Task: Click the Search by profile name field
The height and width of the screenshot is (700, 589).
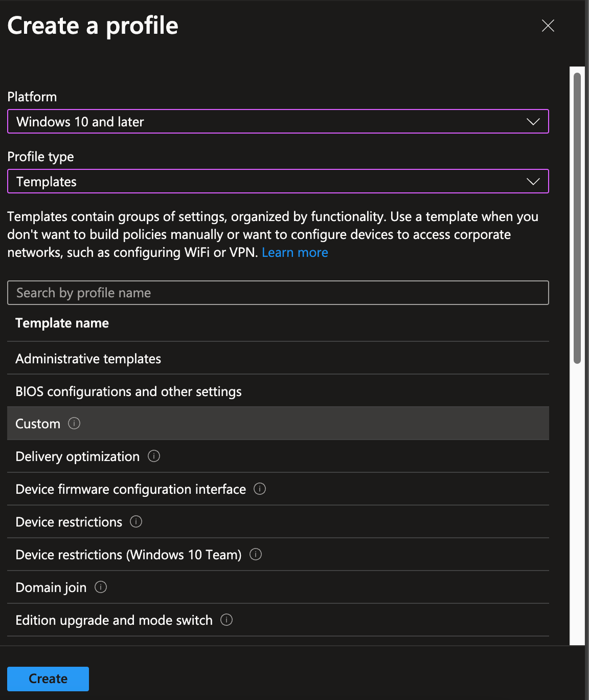Action: coord(278,293)
